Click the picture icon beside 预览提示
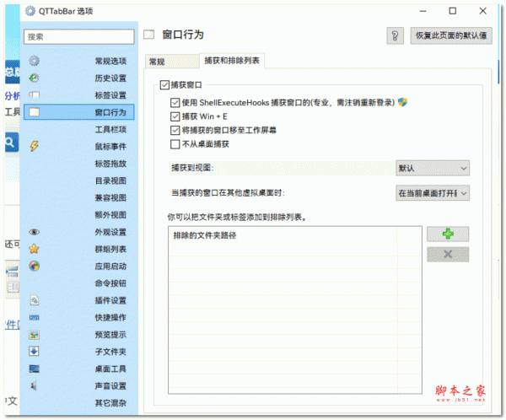Image resolution: width=506 pixels, height=420 pixels. point(35,335)
